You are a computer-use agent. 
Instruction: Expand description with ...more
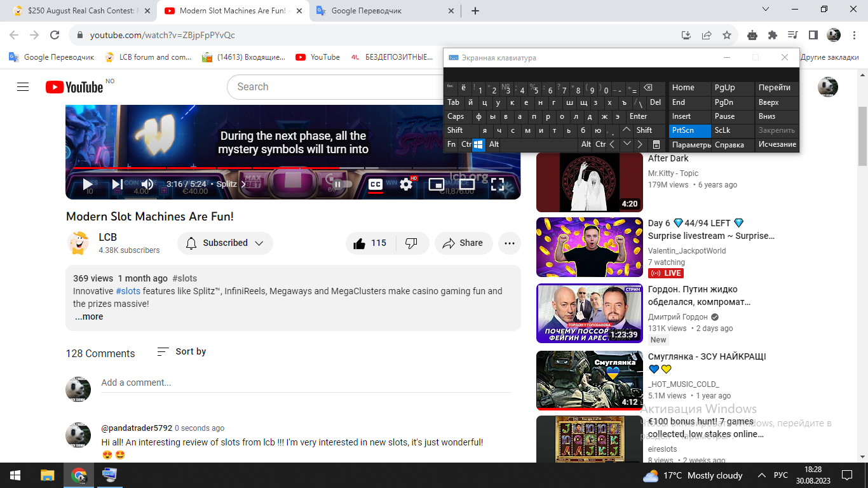point(89,316)
